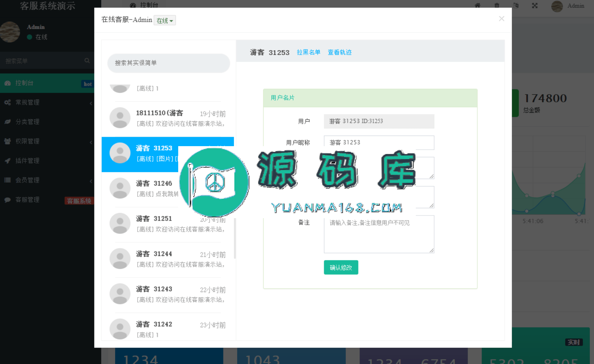
Task: Click avatar of 游客 31242
Action: coord(120,329)
